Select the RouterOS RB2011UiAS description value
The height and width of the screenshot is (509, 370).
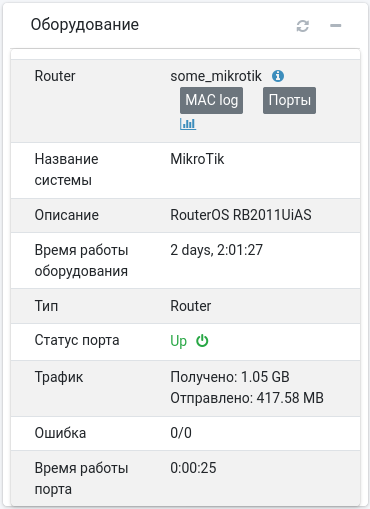[241, 215]
